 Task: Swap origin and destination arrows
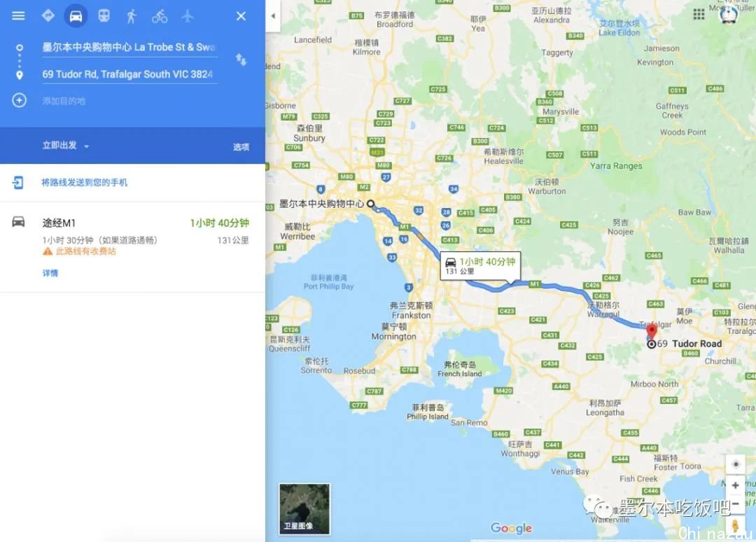pyautogui.click(x=241, y=60)
